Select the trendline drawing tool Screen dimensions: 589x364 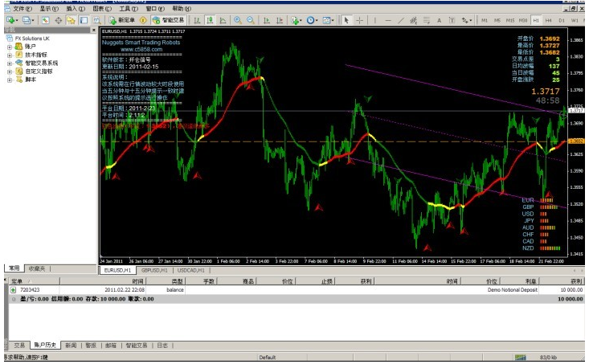pyautogui.click(x=401, y=20)
